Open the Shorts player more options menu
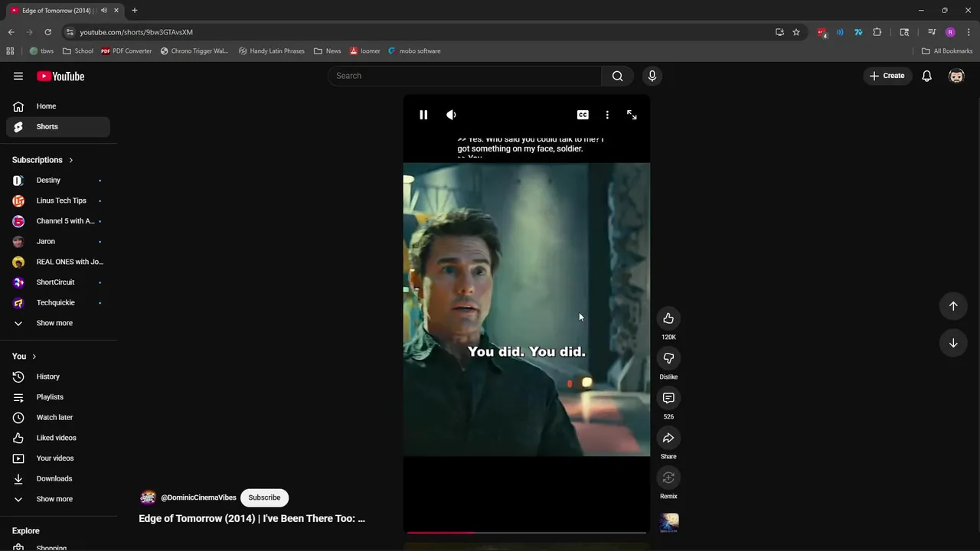980x551 pixels. 607,115
